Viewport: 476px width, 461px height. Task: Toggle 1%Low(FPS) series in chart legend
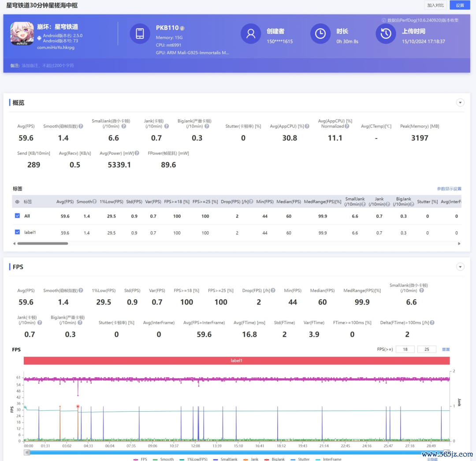tap(193, 459)
